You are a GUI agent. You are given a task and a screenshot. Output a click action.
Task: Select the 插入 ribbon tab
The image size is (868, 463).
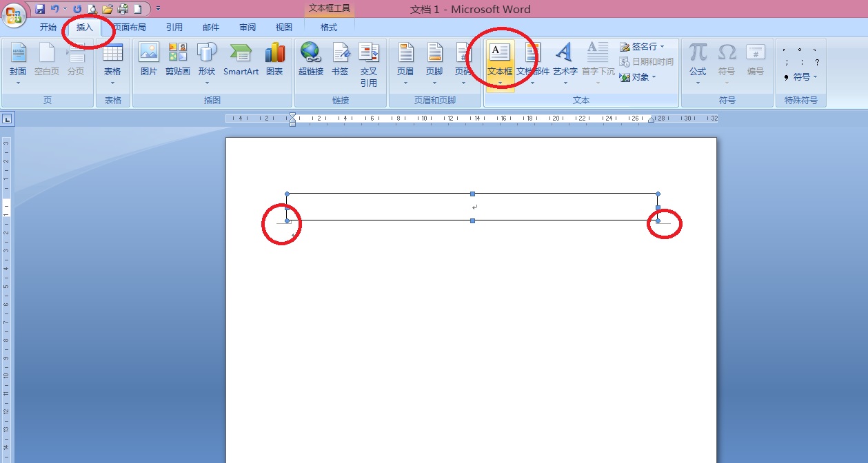point(85,28)
